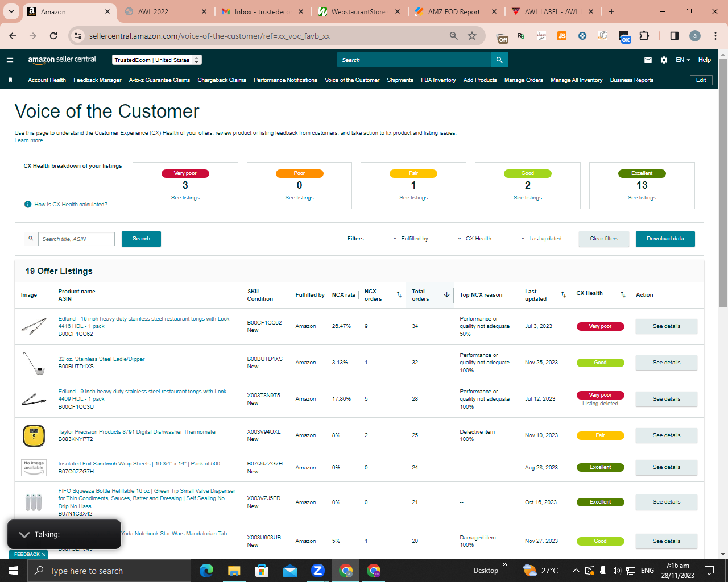Viewport: 728px width, 582px height.
Task: Open the Windows Start menu
Action: (x=14, y=571)
